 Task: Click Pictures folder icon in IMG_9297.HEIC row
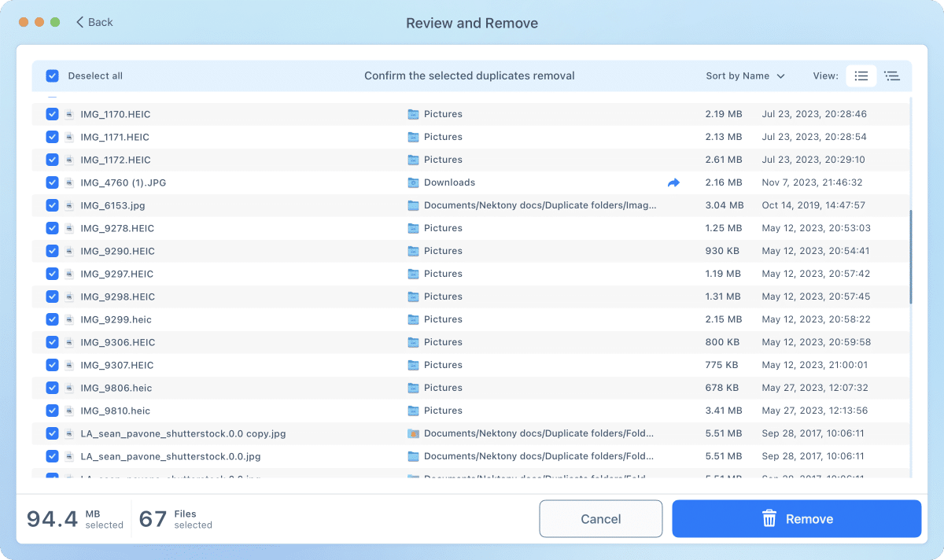coord(414,274)
